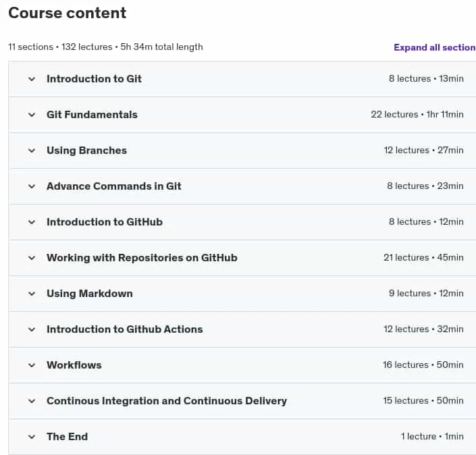Select the Using Markdown section title

tap(90, 294)
